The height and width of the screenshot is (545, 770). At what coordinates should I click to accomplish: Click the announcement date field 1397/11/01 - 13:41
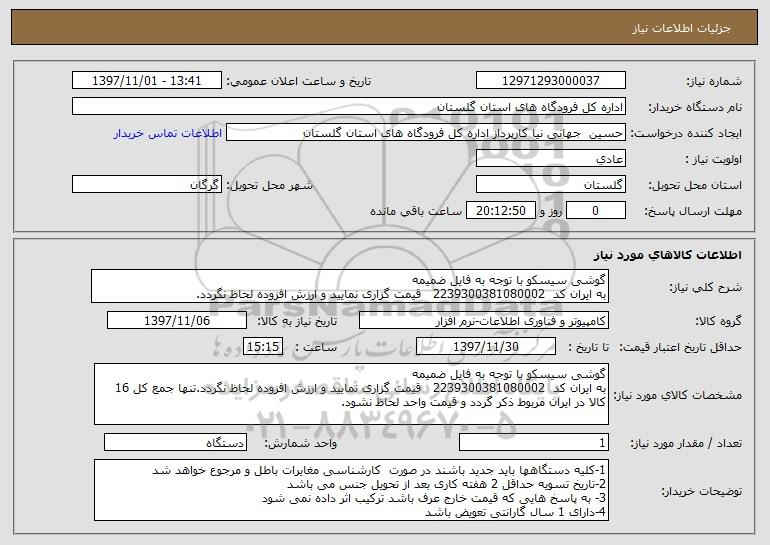(x=147, y=80)
